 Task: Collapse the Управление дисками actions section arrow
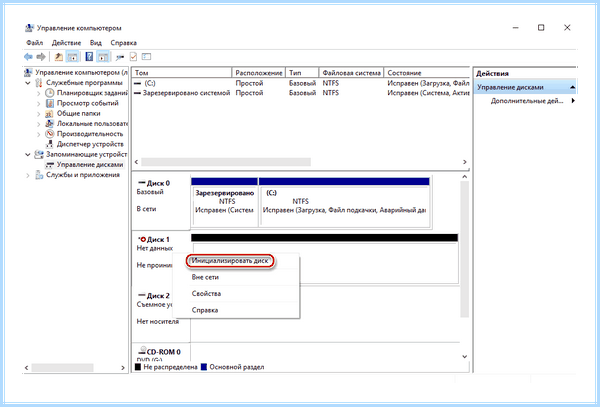click(572, 87)
